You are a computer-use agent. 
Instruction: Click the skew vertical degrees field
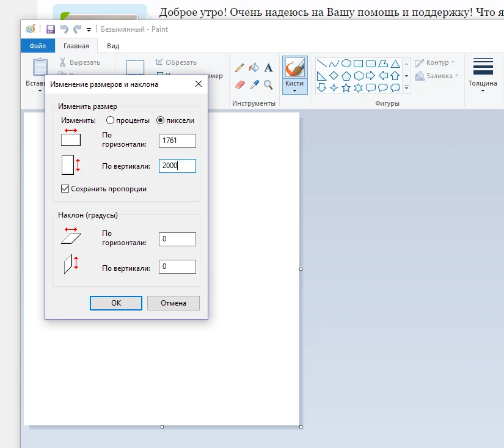(x=177, y=266)
